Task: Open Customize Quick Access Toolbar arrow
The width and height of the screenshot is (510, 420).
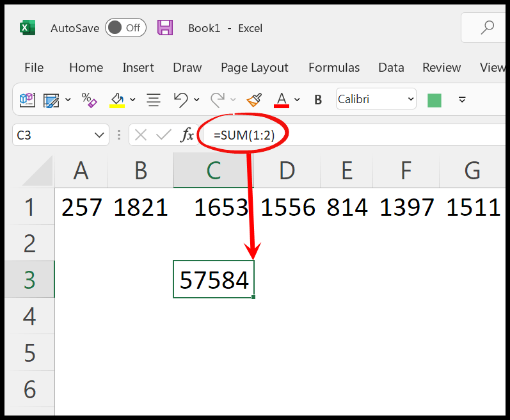Action: coord(462,99)
